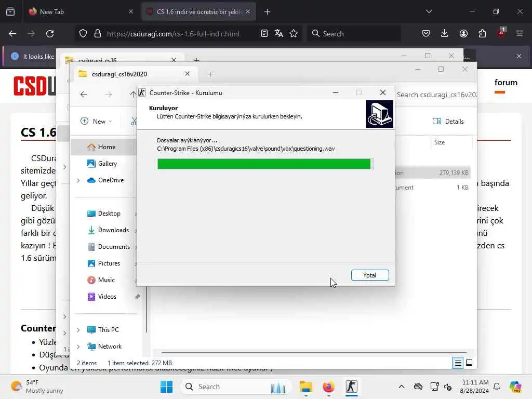Open Pocket save icon in Firefox
Viewport: 532px width, 399px height.
coord(426,33)
